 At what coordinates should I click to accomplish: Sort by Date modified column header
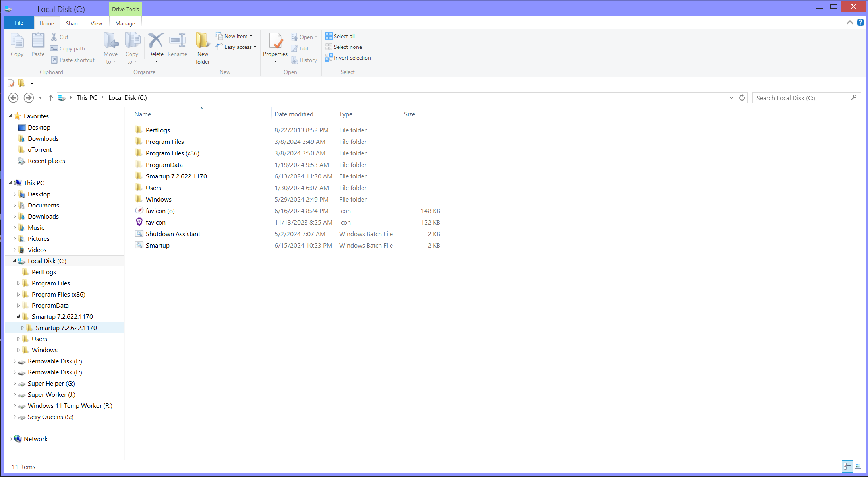[x=294, y=114]
